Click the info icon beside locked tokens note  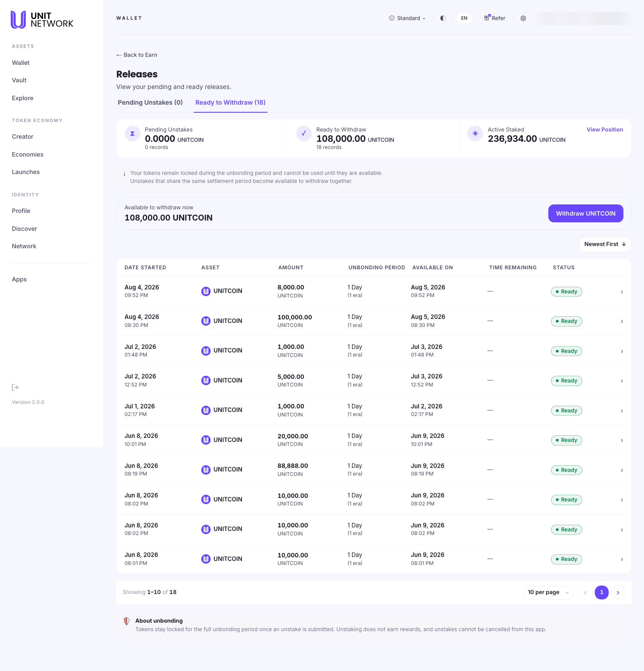coord(124,174)
